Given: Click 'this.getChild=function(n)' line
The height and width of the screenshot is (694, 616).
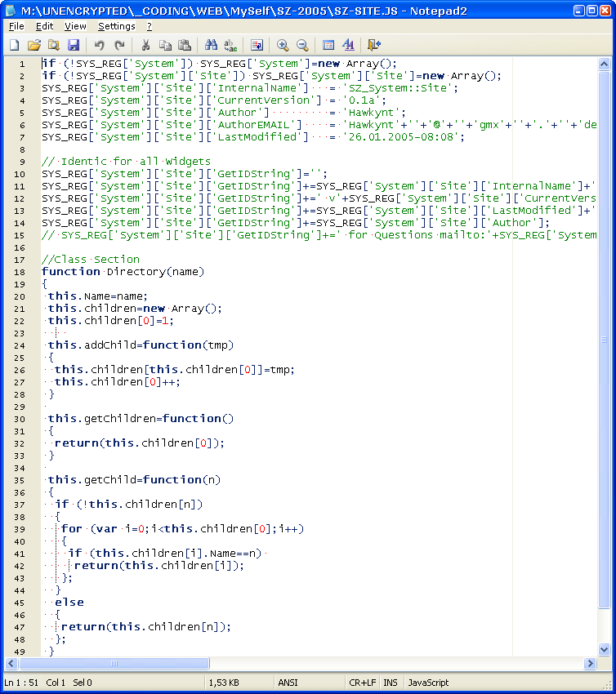Looking at the screenshot, I should (134, 480).
